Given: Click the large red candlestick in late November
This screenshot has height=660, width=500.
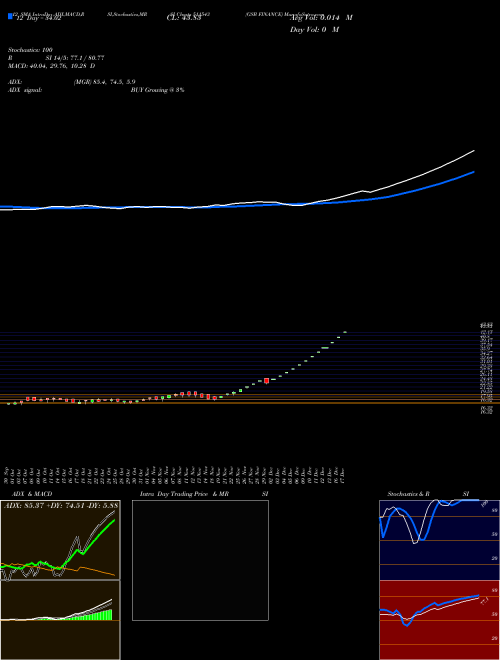Looking at the screenshot, I should pyautogui.click(x=266, y=381).
